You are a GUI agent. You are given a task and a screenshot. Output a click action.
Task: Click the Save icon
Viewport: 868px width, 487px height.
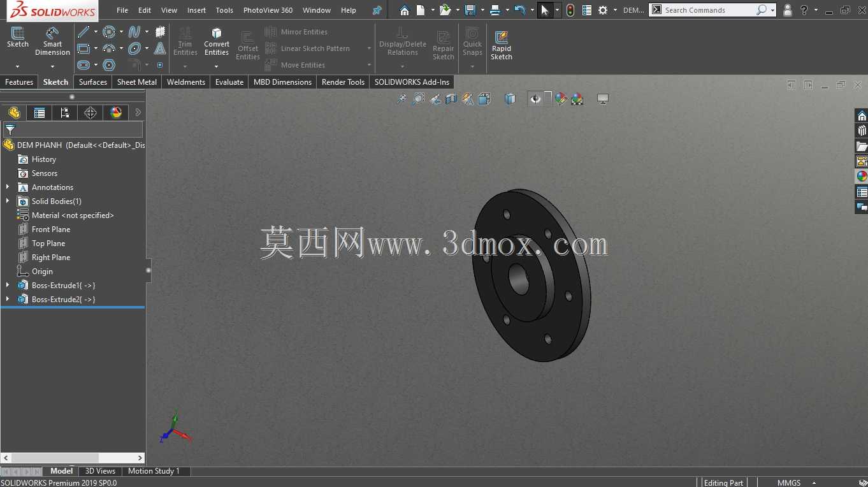coord(470,10)
